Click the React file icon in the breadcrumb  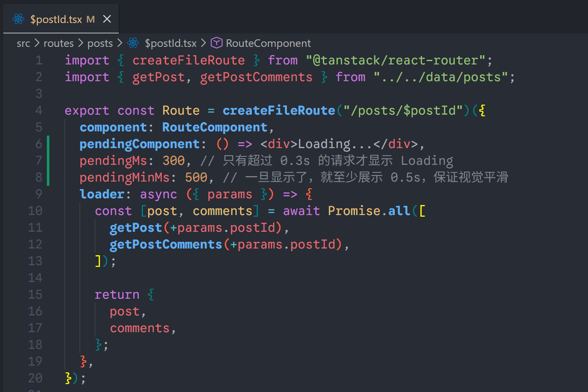click(133, 43)
